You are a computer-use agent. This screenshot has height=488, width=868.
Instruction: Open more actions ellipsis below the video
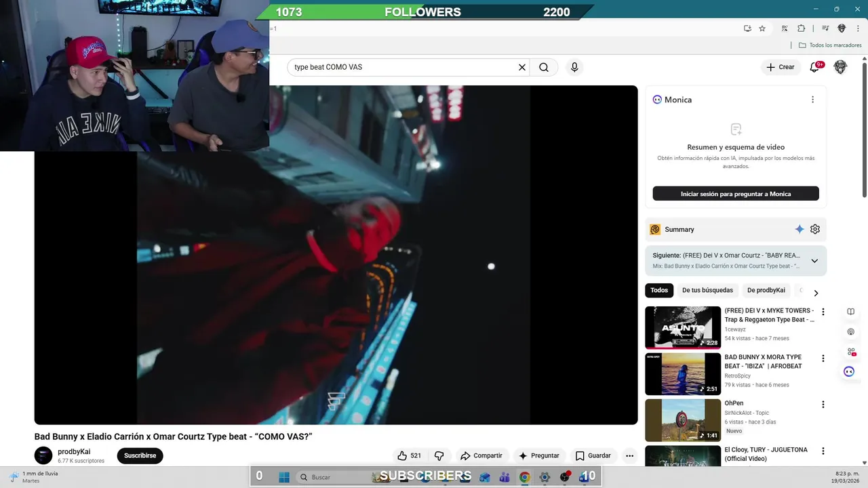629,455
